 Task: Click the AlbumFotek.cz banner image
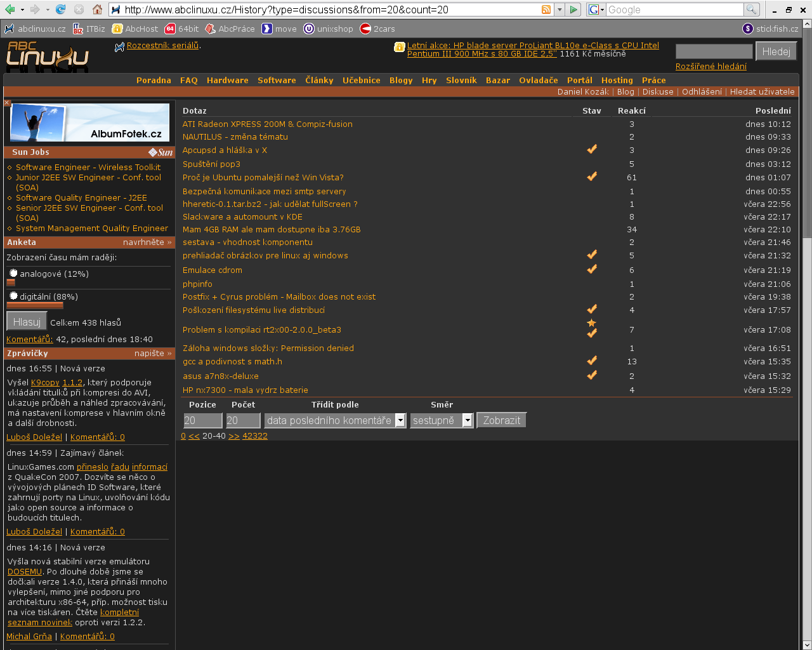click(x=90, y=122)
